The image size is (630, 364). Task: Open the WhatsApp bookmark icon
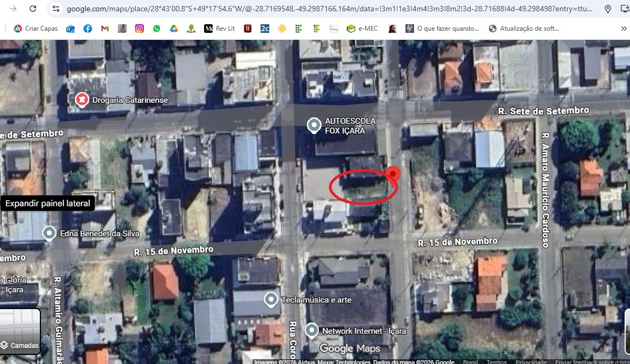pyautogui.click(x=157, y=29)
